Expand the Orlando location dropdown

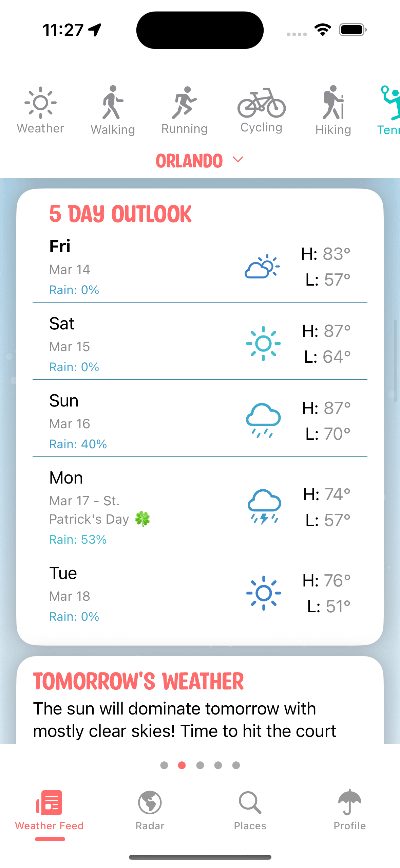coord(199,160)
